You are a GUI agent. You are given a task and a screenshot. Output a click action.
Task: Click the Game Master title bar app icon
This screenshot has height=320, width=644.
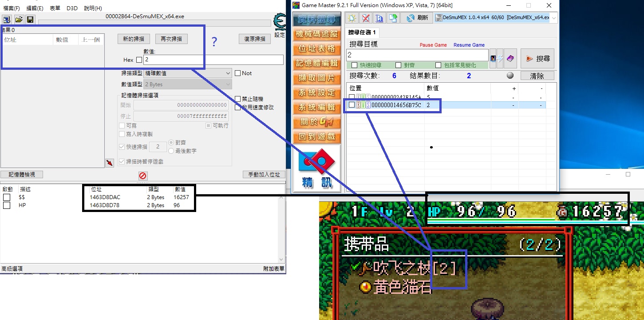(296, 5)
